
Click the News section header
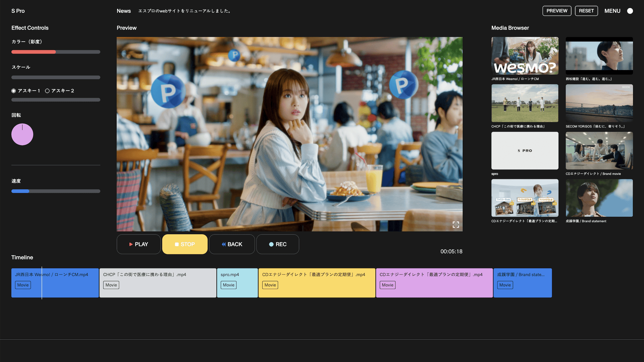coord(123,11)
